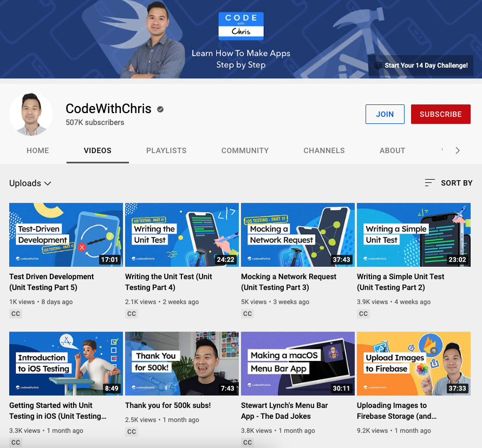Click the CodeWithChris channel name

tap(108, 109)
